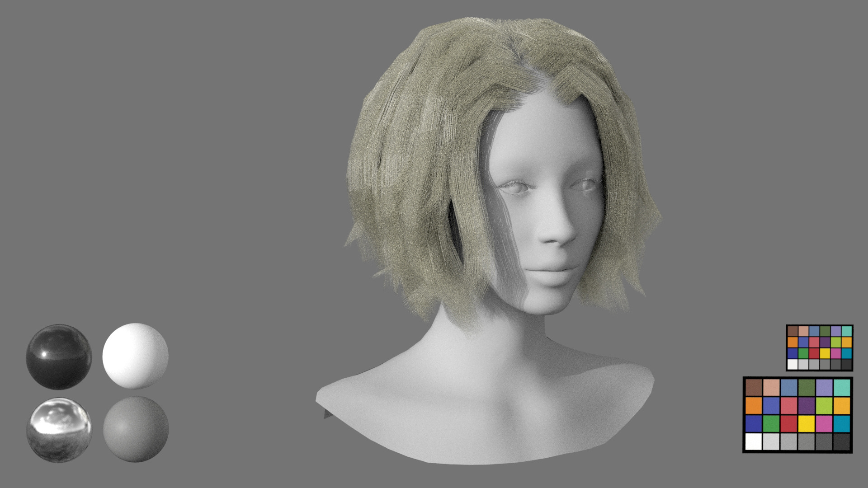The image size is (868, 488).
Task: Pick the peach skin-tone swatch on the large chart
Action: [x=771, y=387]
